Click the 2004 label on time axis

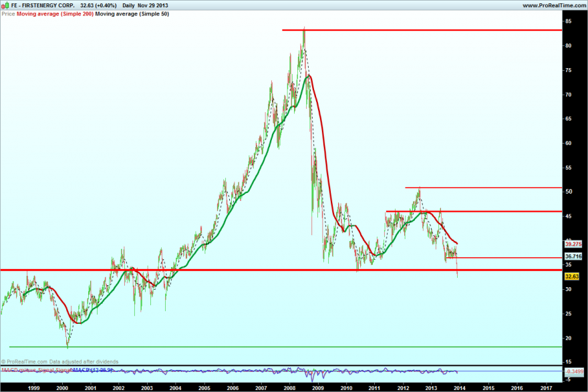tap(176, 388)
